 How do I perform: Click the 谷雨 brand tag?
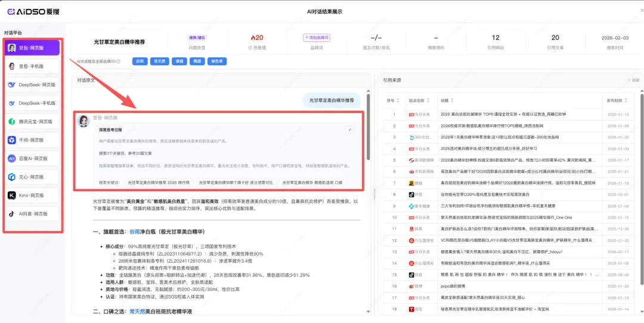pyautogui.click(x=140, y=61)
